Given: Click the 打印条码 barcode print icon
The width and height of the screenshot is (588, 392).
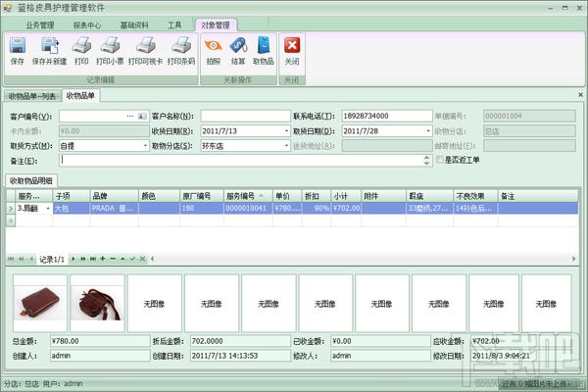Looking at the screenshot, I should (181, 46).
